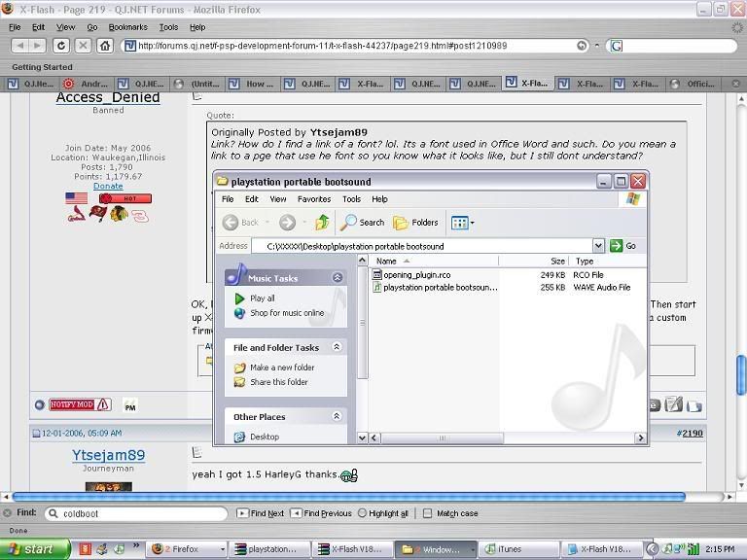Click Find Previous in find bar
This screenshot has width=747, height=560.
pos(321,513)
